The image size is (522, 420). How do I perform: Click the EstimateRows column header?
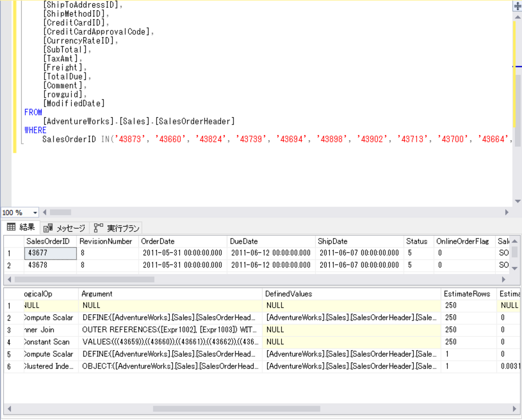pyautogui.click(x=469, y=294)
